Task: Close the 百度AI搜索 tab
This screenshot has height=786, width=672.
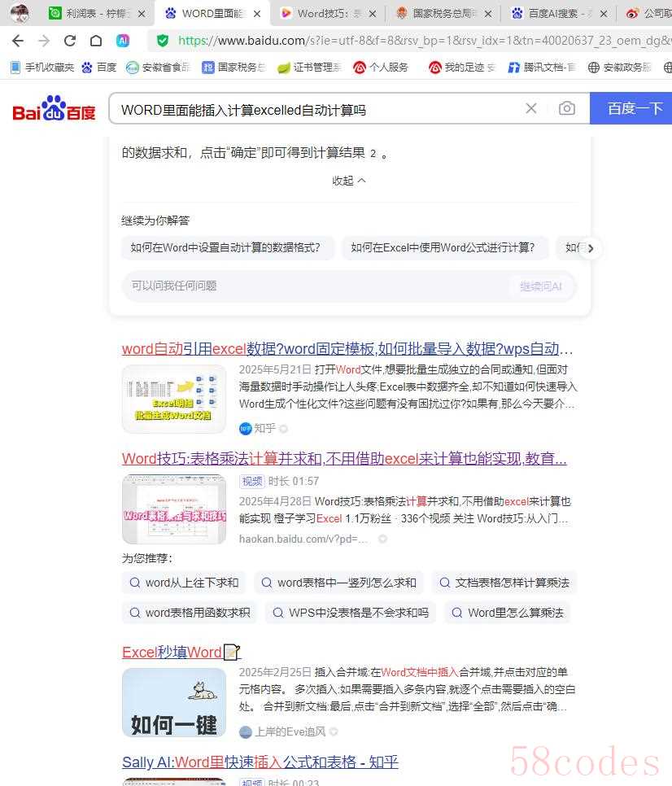Action: [x=604, y=14]
